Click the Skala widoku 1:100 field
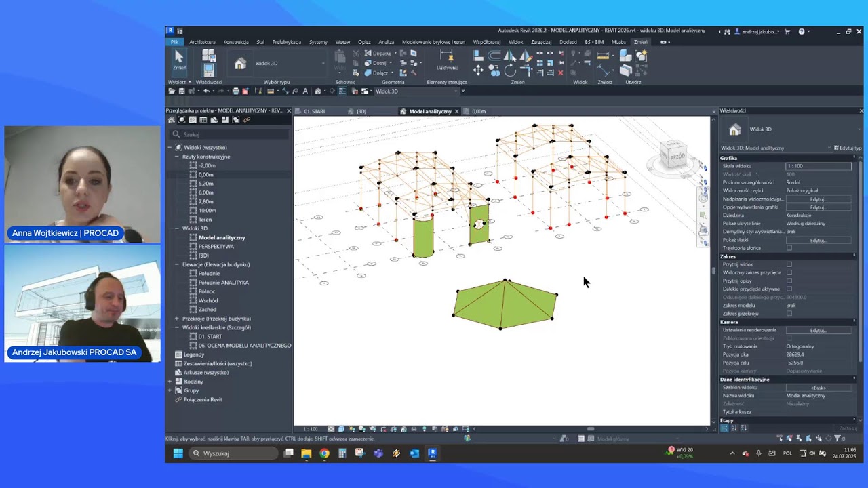 tap(818, 166)
